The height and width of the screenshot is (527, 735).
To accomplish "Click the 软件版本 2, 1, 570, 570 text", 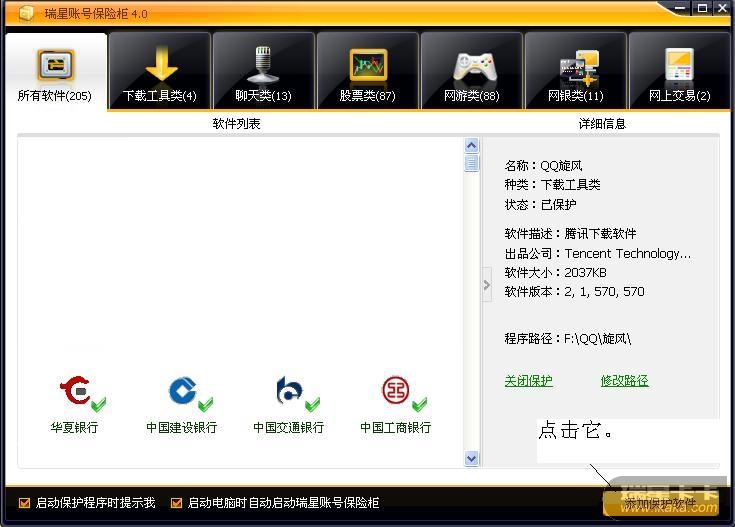I will (x=574, y=292).
